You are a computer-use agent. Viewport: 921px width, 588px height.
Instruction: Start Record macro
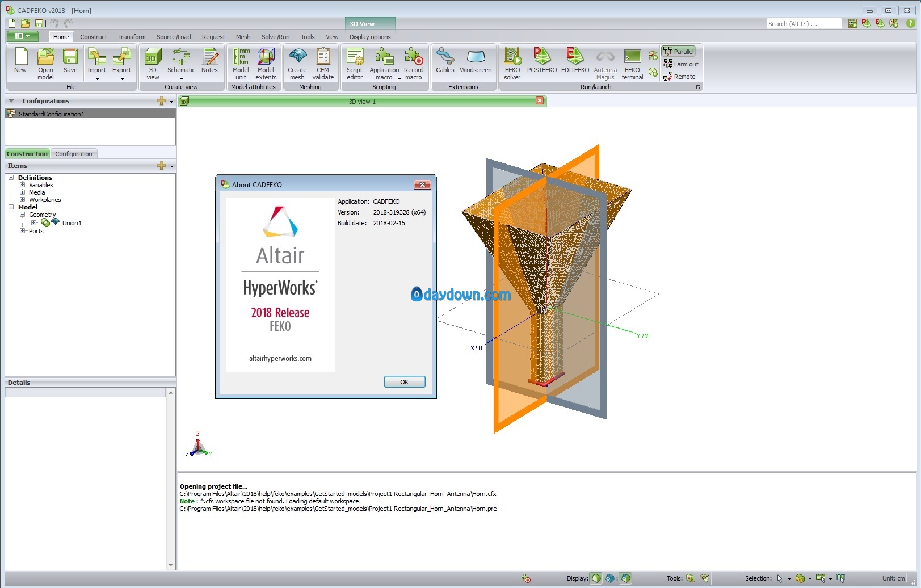pos(414,64)
